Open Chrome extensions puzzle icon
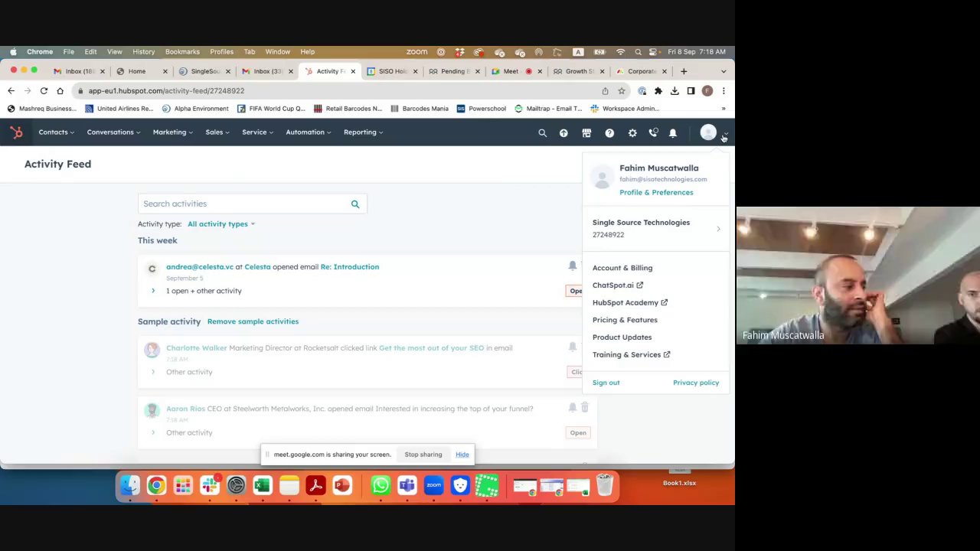The width and height of the screenshot is (980, 551). [658, 90]
